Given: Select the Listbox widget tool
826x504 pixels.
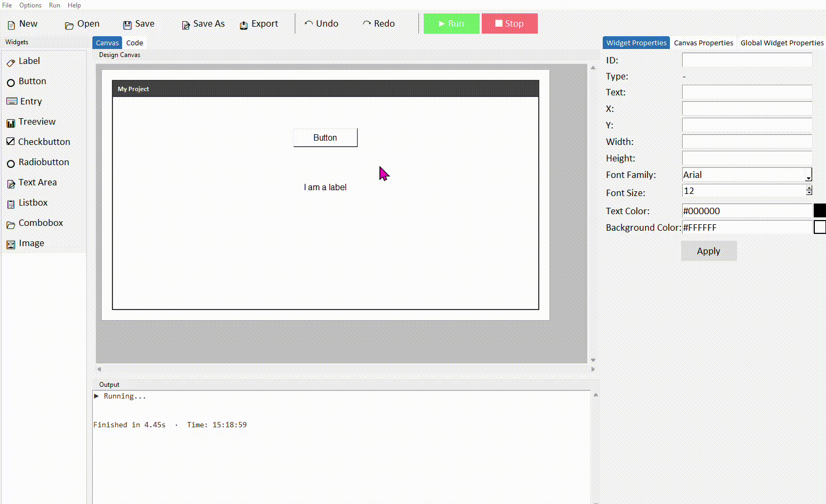Looking at the screenshot, I should click(x=34, y=202).
